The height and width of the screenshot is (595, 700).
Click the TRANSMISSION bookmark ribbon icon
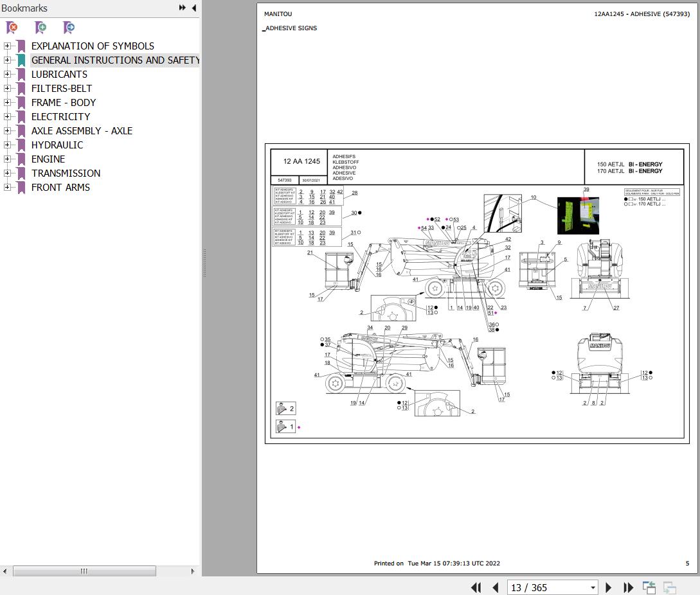point(21,173)
